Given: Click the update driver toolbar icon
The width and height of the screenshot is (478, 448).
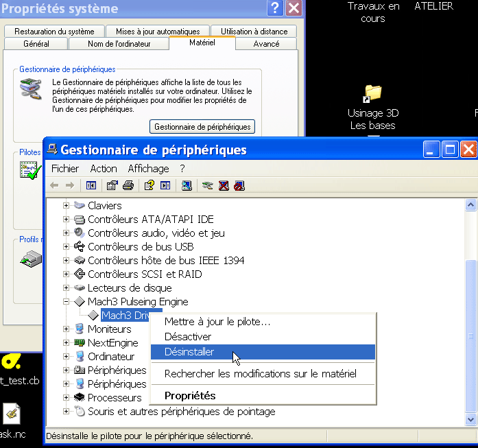Looking at the screenshot, I should (207, 185).
